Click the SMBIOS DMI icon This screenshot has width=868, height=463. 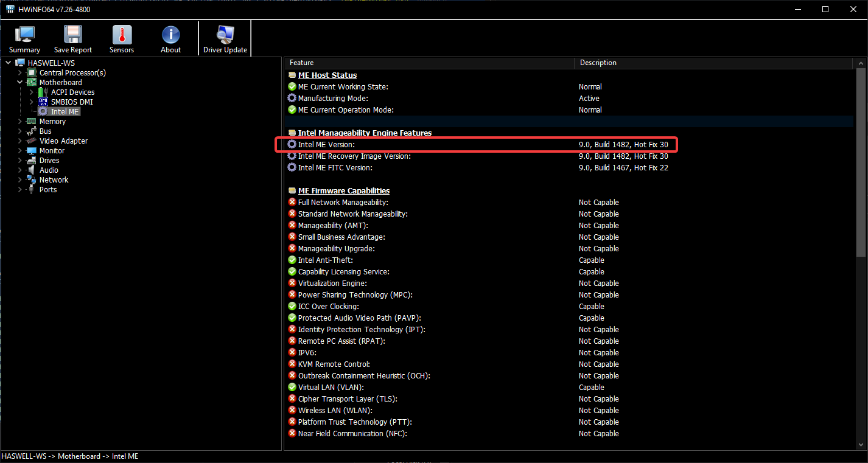[43, 102]
